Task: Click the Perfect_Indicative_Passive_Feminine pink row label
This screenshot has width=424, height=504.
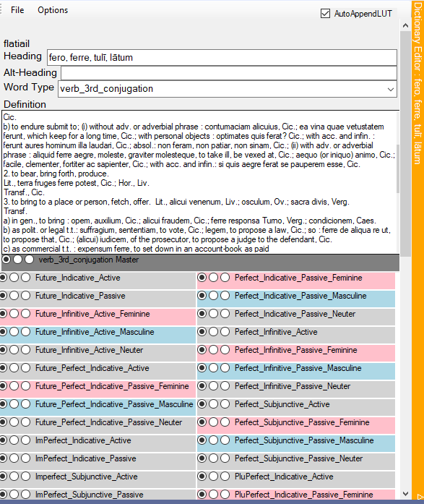Action: click(x=298, y=278)
